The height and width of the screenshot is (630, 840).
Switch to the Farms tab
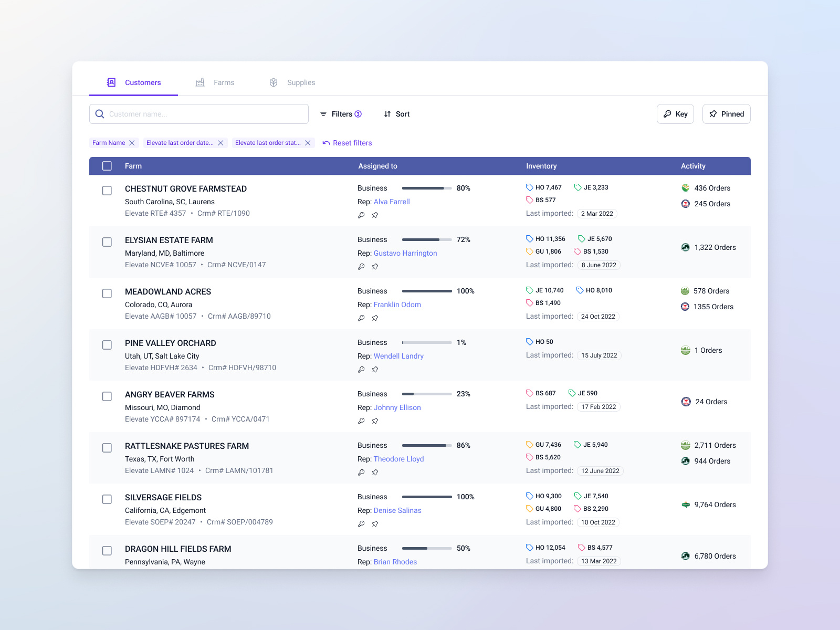coord(224,82)
